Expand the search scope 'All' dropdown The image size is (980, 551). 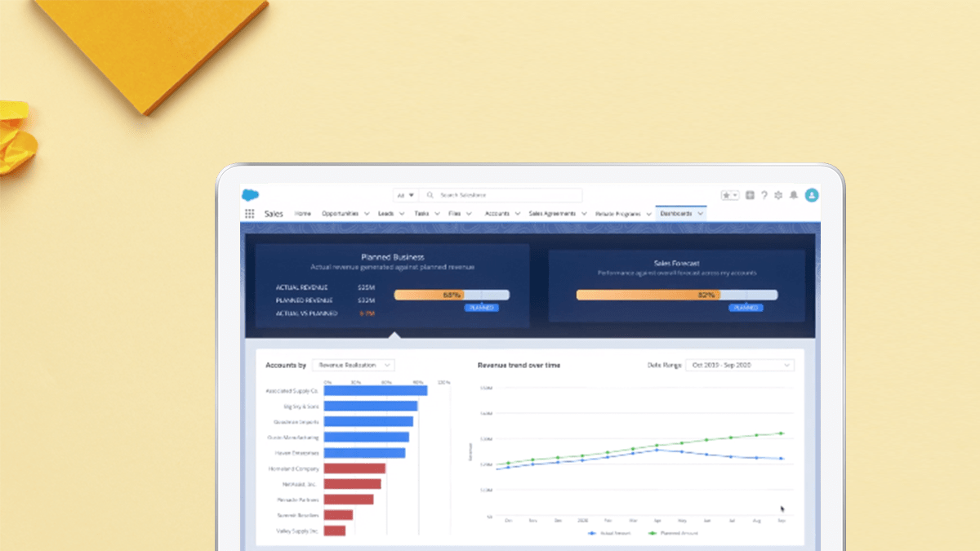click(405, 195)
